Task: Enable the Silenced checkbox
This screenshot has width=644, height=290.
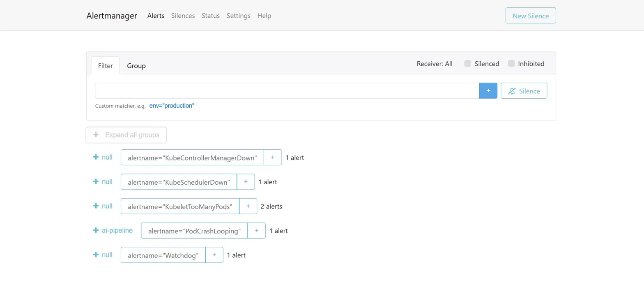Action: coord(467,63)
